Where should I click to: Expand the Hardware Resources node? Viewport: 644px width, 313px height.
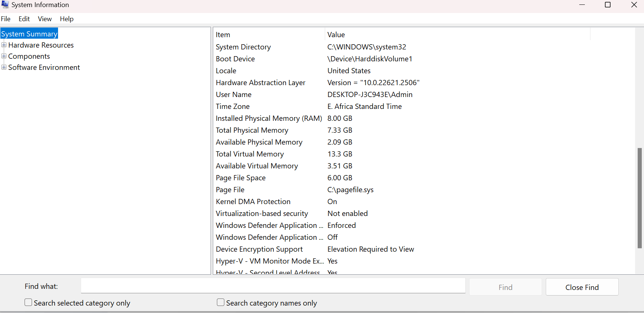(4, 45)
